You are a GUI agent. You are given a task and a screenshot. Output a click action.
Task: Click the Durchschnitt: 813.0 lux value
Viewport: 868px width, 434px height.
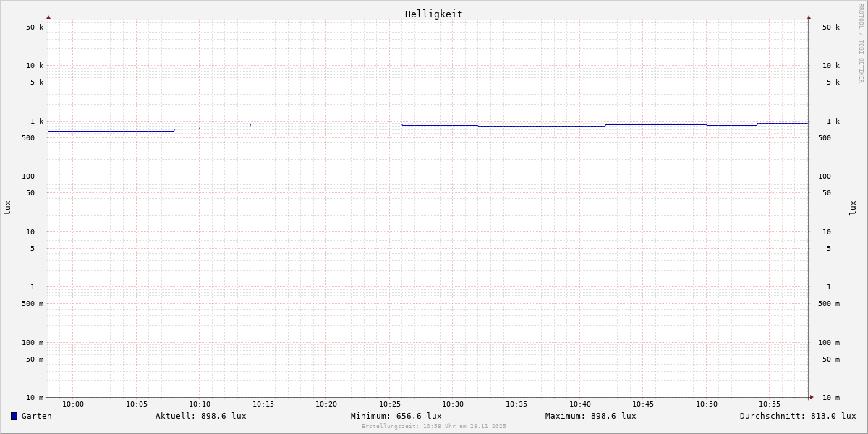pos(798,416)
